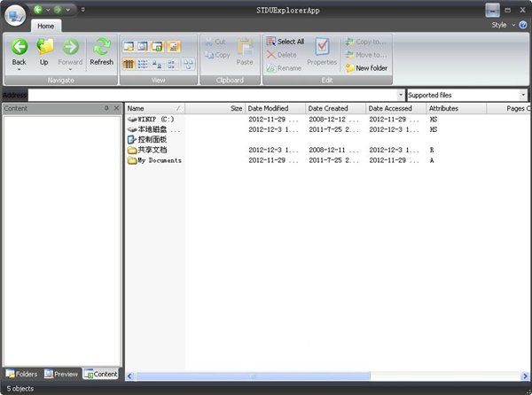Open Properties from the ribbon
The image size is (532, 395).
(x=322, y=51)
